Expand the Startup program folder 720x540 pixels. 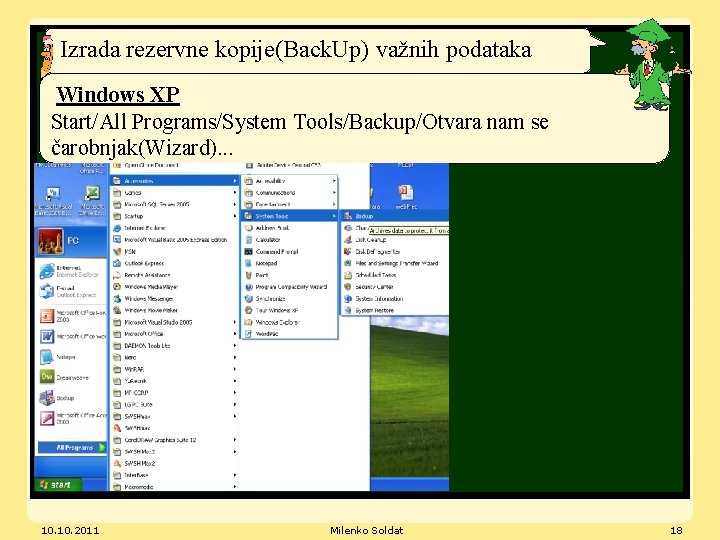174,216
